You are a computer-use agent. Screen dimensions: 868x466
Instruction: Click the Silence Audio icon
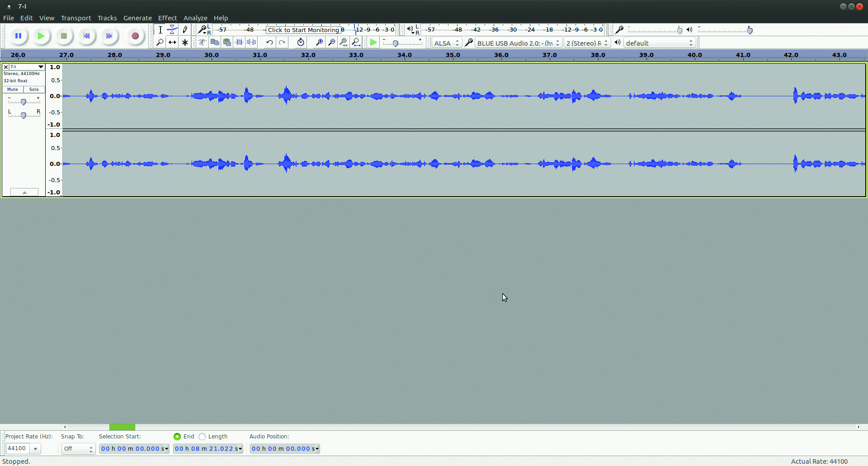251,42
